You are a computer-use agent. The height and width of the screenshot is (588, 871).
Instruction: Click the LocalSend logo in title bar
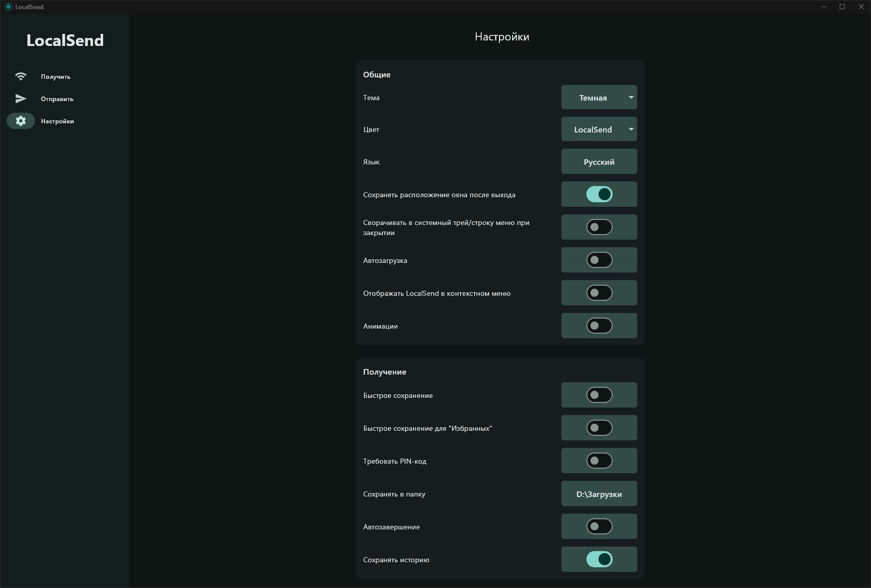8,7
